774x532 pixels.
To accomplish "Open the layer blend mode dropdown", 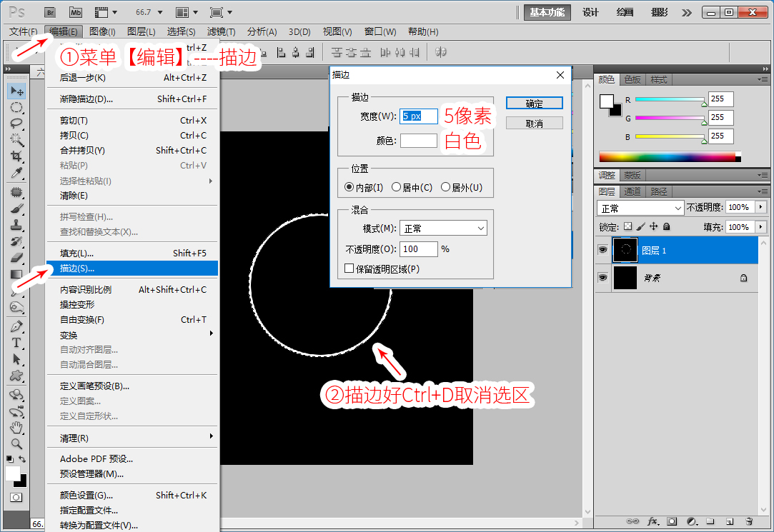I will point(640,208).
